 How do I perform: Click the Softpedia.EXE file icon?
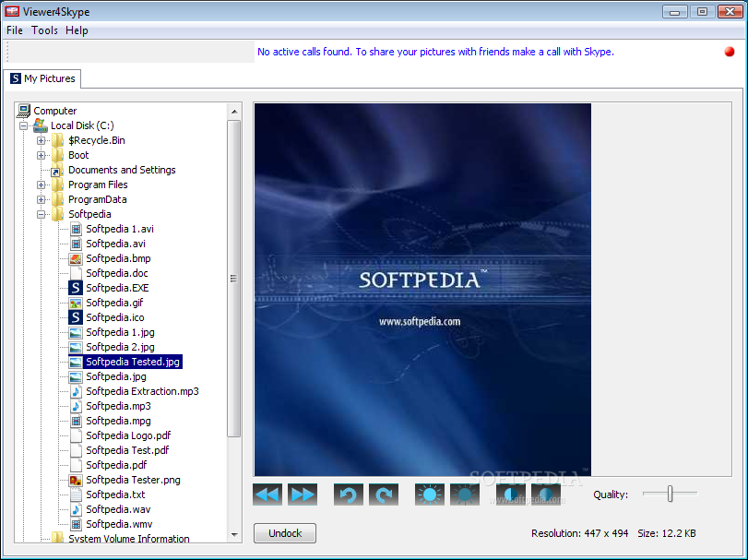click(76, 288)
